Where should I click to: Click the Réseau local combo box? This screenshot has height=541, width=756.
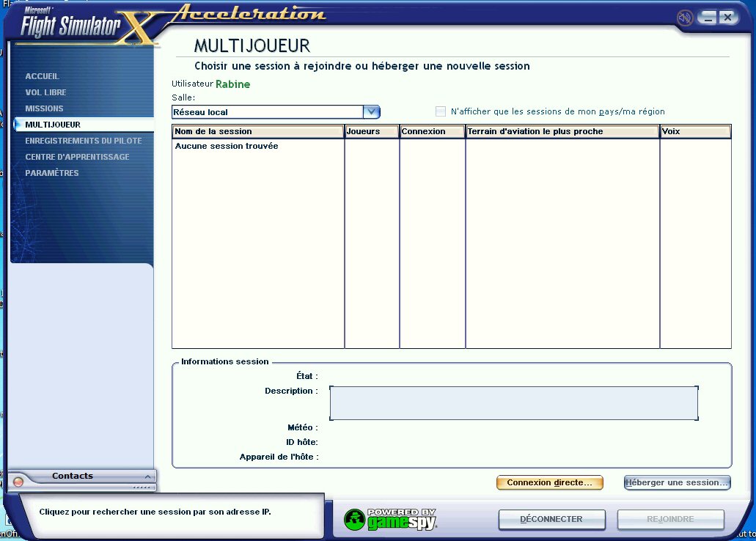(276, 112)
